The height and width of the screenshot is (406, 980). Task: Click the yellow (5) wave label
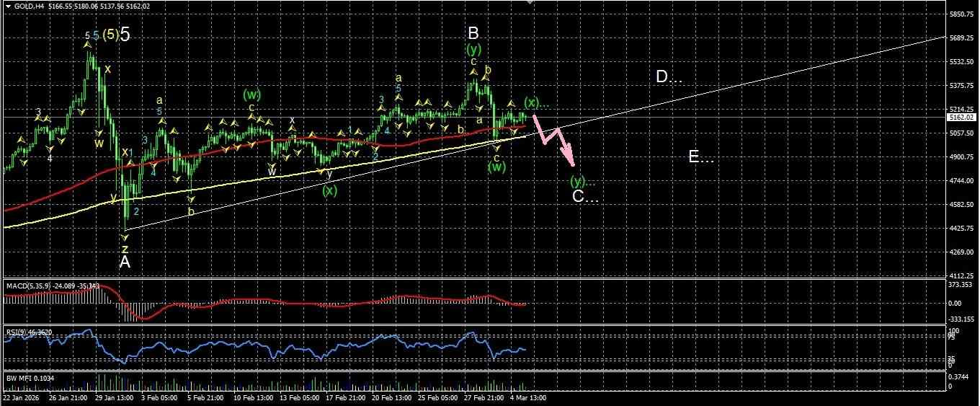point(110,34)
